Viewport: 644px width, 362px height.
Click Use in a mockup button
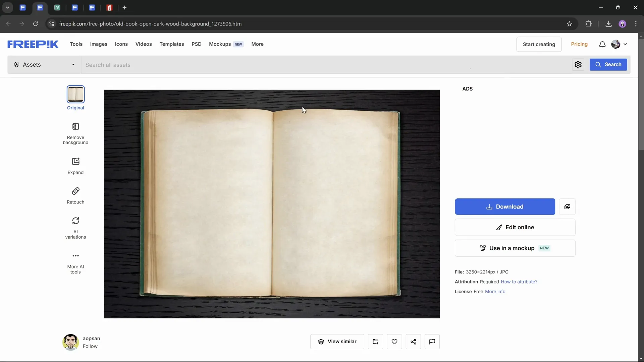515,248
